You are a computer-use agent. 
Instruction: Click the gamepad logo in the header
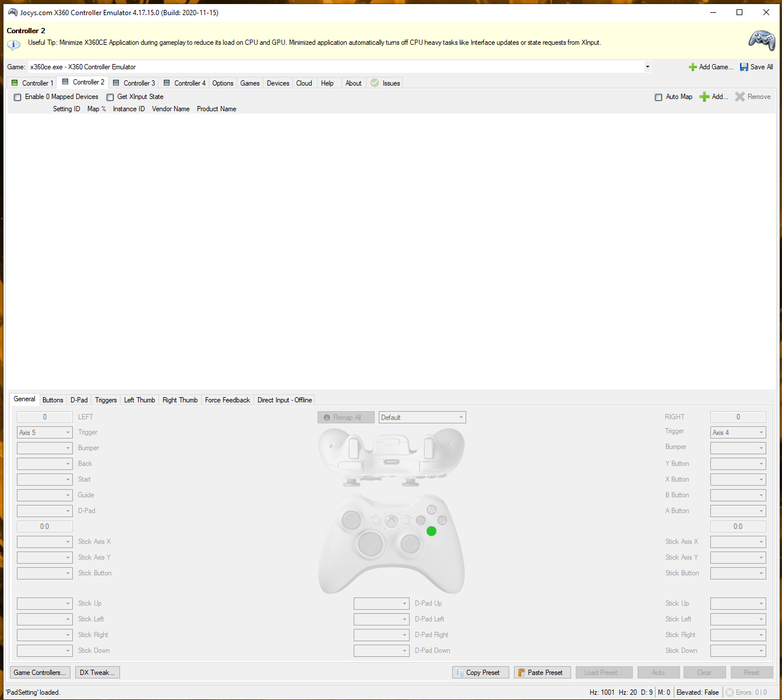(762, 40)
